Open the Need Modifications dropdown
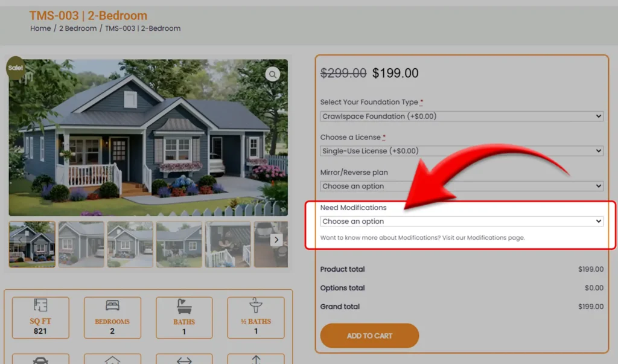The width and height of the screenshot is (618, 364). (x=462, y=222)
